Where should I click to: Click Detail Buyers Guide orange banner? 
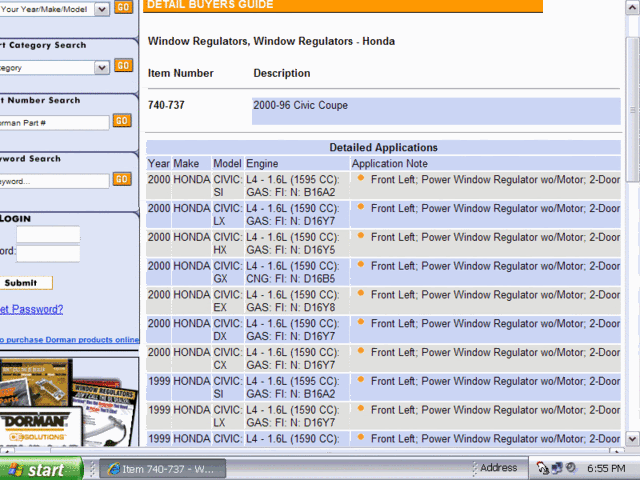343,6
